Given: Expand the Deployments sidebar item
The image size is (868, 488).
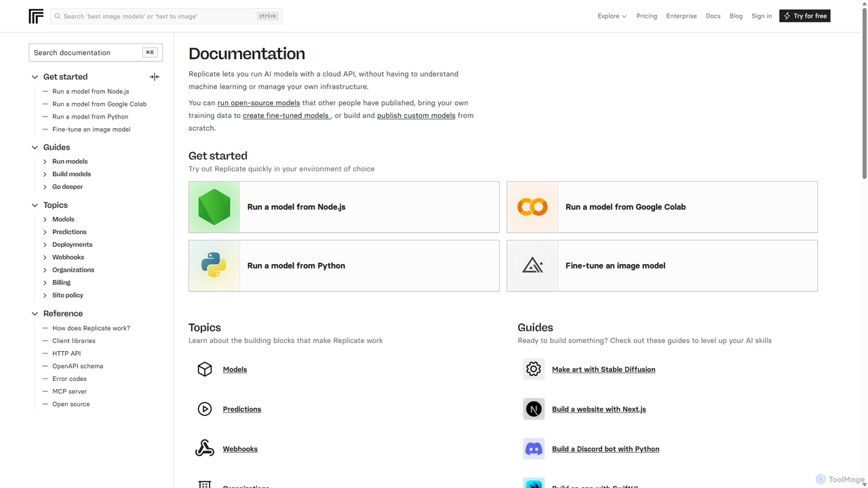Looking at the screenshot, I should point(45,245).
